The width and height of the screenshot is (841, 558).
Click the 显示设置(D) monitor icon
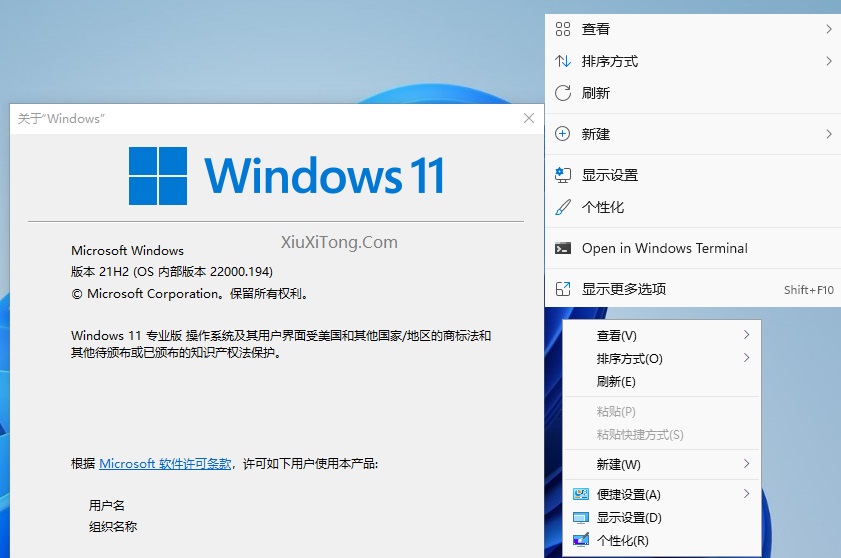[x=581, y=518]
